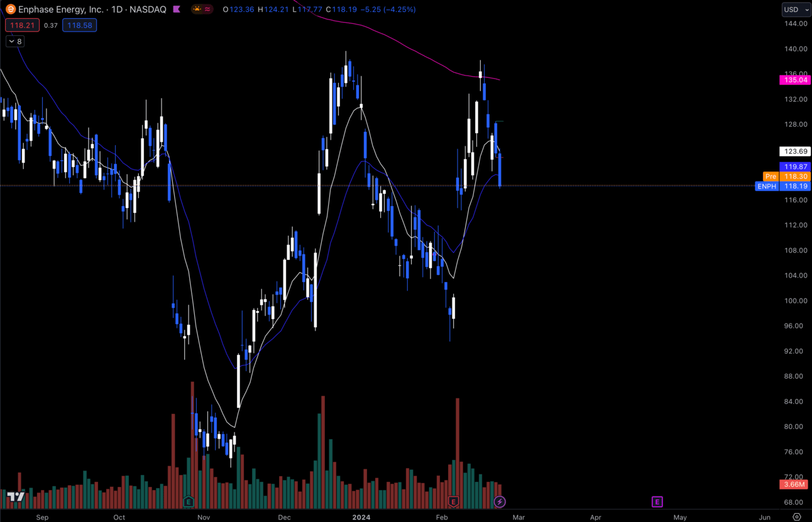Click the Jun label on time axis
This screenshot has width=812, height=522.
click(765, 517)
